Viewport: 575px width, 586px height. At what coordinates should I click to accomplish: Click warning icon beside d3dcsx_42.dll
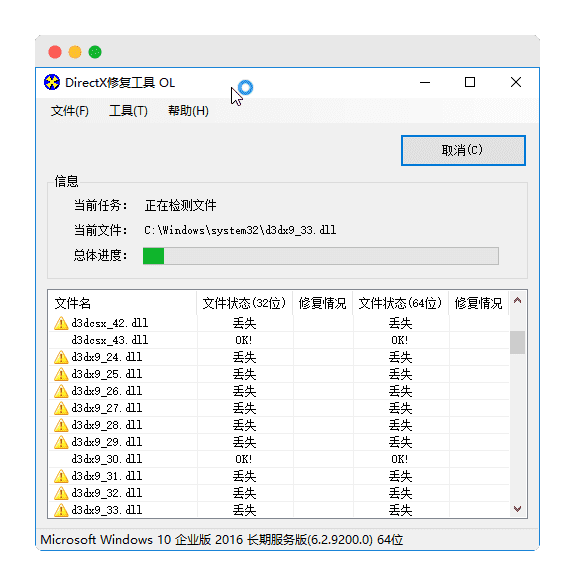tap(61, 323)
